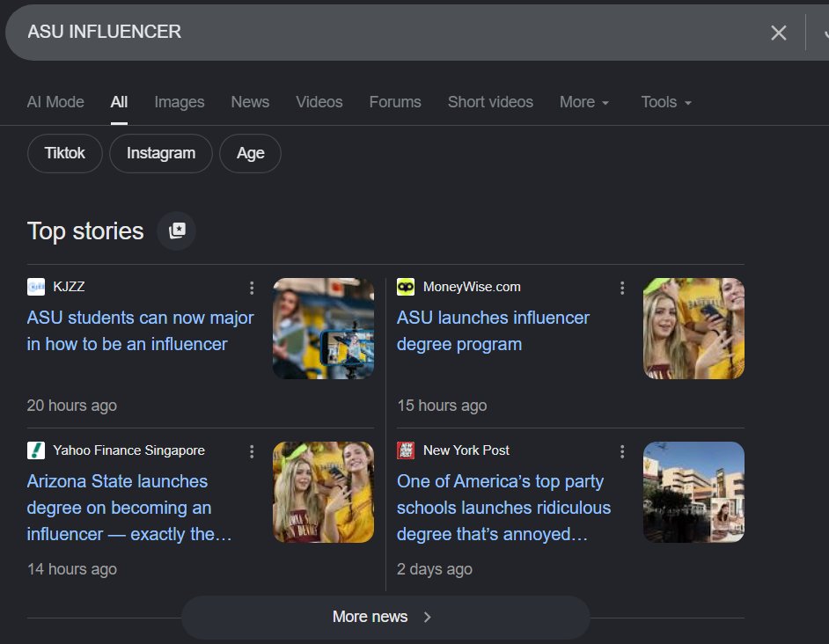Click the KJZZ source name
Image resolution: width=829 pixels, height=644 pixels.
69,287
